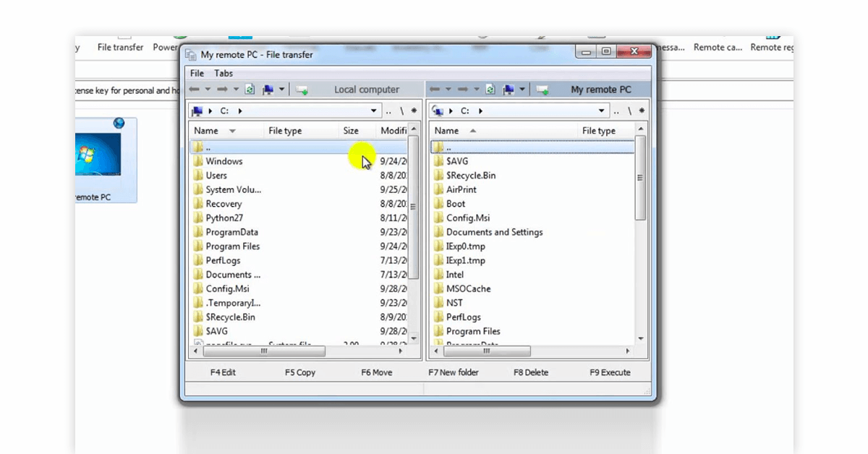Expand the arrow after C: in left path bar

click(240, 111)
